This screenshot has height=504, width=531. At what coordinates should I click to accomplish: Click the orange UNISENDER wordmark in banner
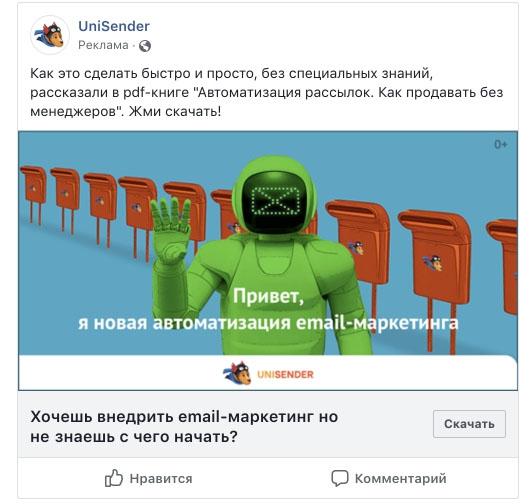point(285,375)
